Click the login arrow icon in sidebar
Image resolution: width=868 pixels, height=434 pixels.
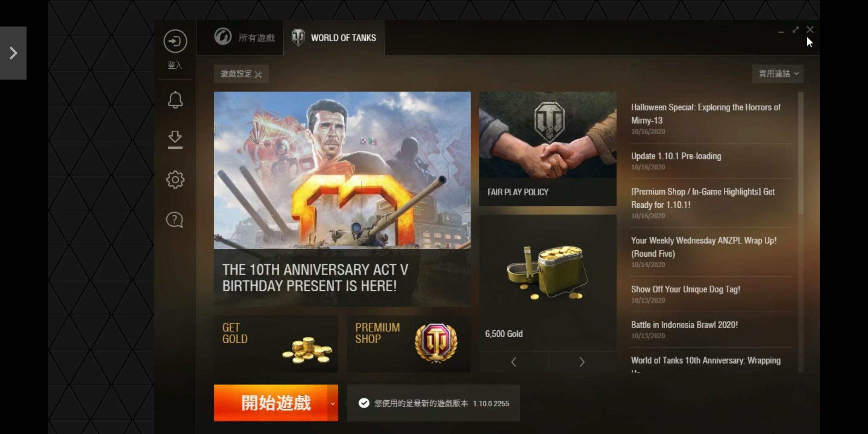click(175, 41)
